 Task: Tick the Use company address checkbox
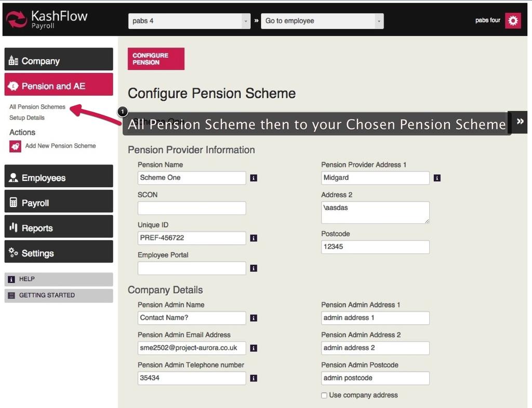tap(324, 396)
